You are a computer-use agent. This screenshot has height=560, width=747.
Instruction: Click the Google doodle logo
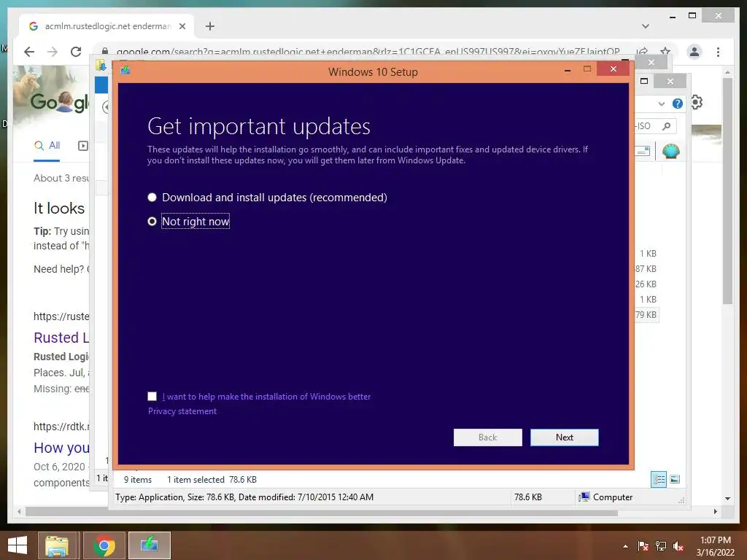click(x=59, y=101)
